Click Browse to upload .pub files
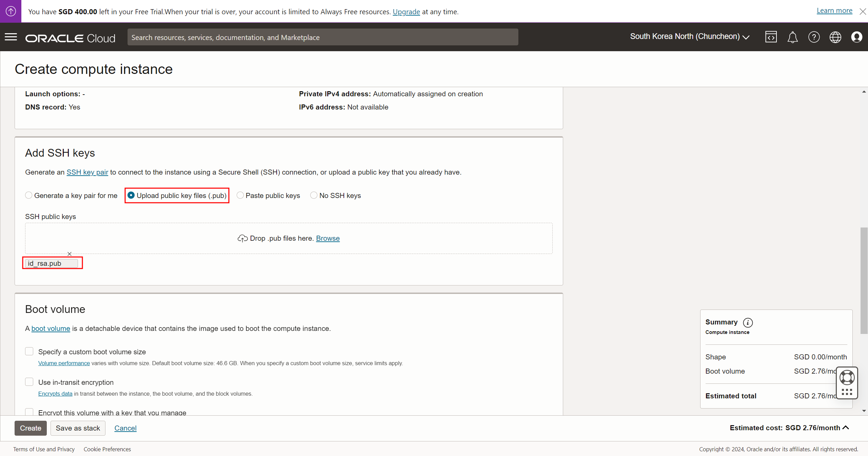This screenshot has width=868, height=456. (328, 238)
